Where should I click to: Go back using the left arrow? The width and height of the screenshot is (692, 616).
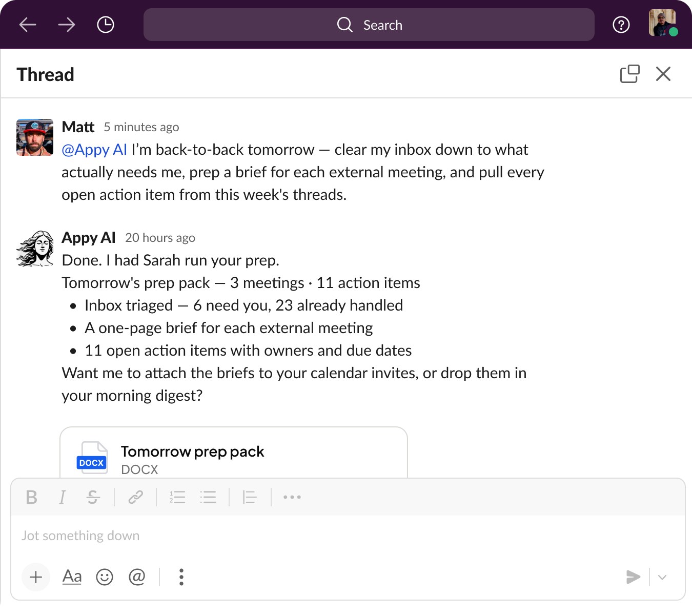click(28, 25)
